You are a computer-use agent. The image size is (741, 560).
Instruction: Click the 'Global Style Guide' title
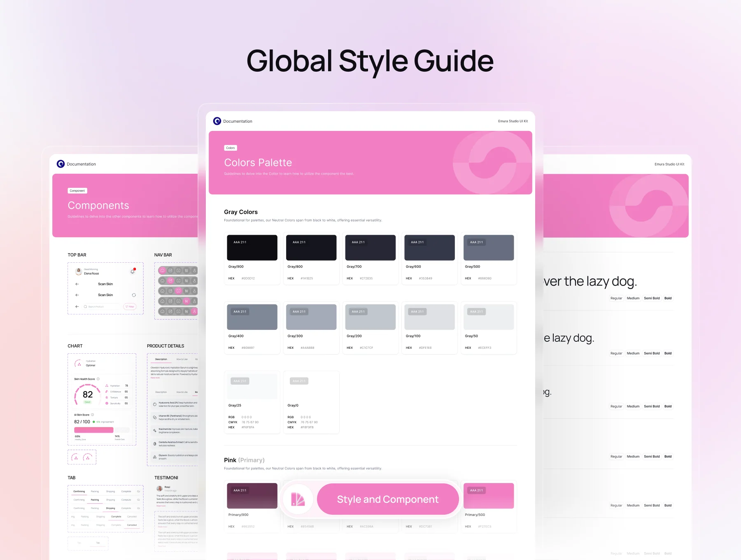tap(370, 61)
